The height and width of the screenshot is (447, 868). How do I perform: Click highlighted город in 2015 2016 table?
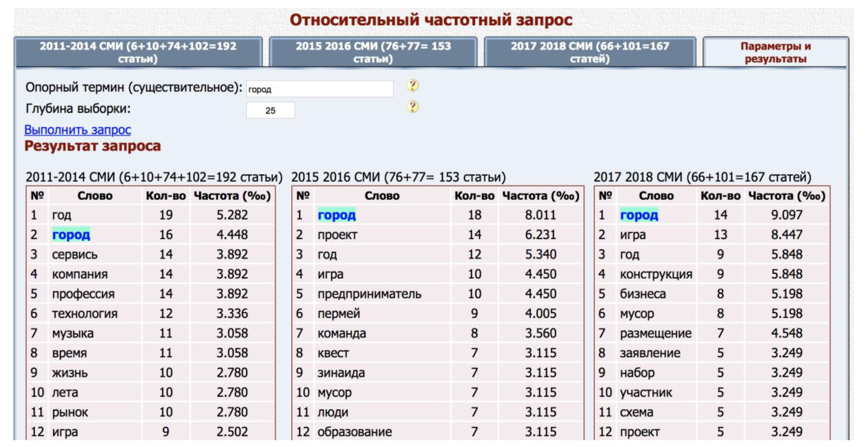pyautogui.click(x=337, y=215)
